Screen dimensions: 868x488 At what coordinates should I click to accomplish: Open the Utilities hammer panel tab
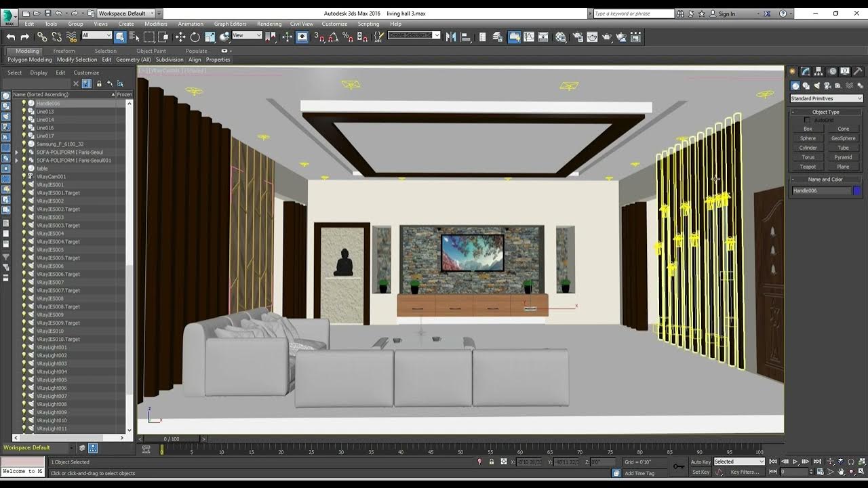pos(858,71)
